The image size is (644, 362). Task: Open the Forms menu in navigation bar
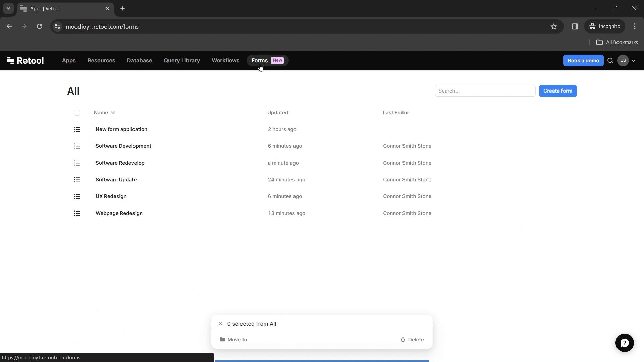pos(260,60)
